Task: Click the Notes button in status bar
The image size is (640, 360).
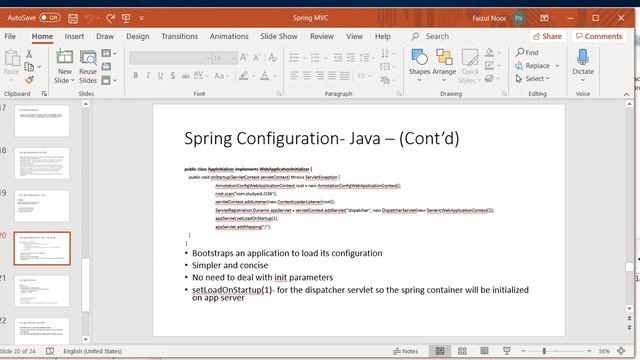Action: pos(405,351)
